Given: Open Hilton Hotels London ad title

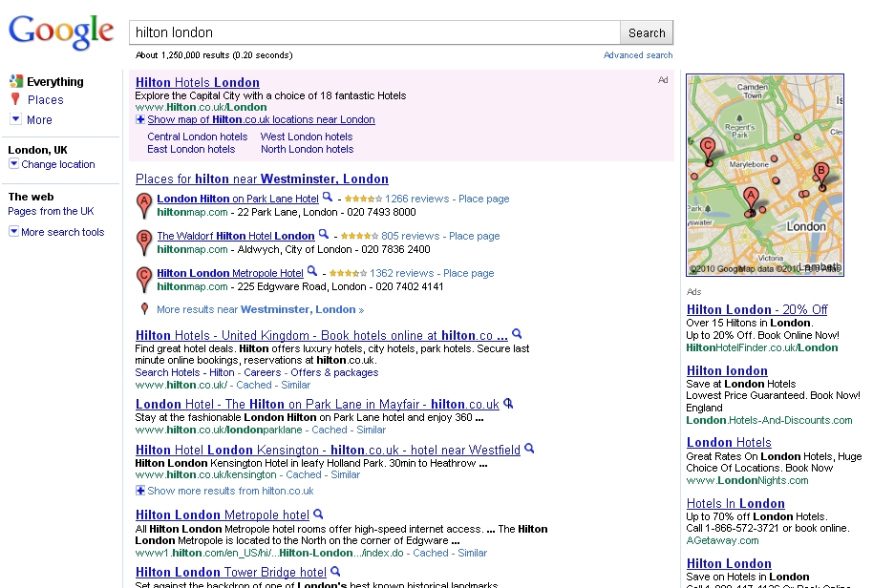Looking at the screenshot, I should tap(198, 82).
